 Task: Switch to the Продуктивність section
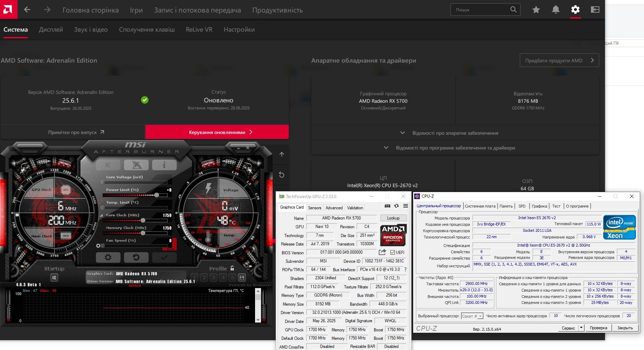click(x=278, y=10)
